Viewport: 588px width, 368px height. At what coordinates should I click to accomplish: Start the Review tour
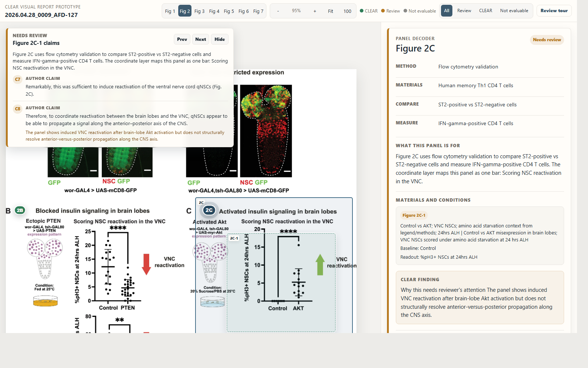click(x=554, y=11)
